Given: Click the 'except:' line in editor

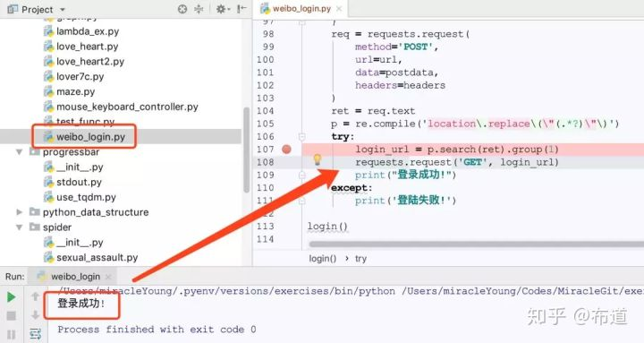Looking at the screenshot, I should click(x=352, y=188).
